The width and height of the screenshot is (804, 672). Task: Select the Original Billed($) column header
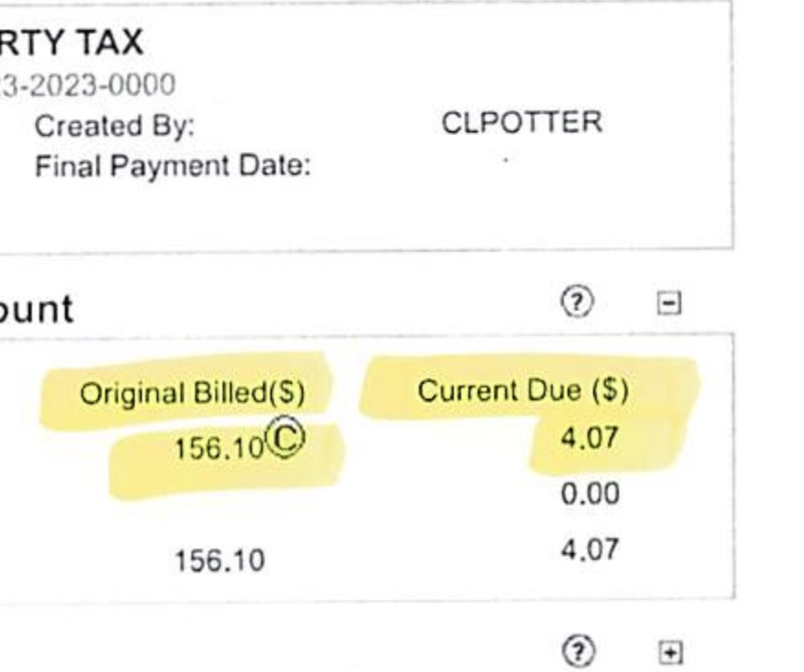[x=192, y=393]
